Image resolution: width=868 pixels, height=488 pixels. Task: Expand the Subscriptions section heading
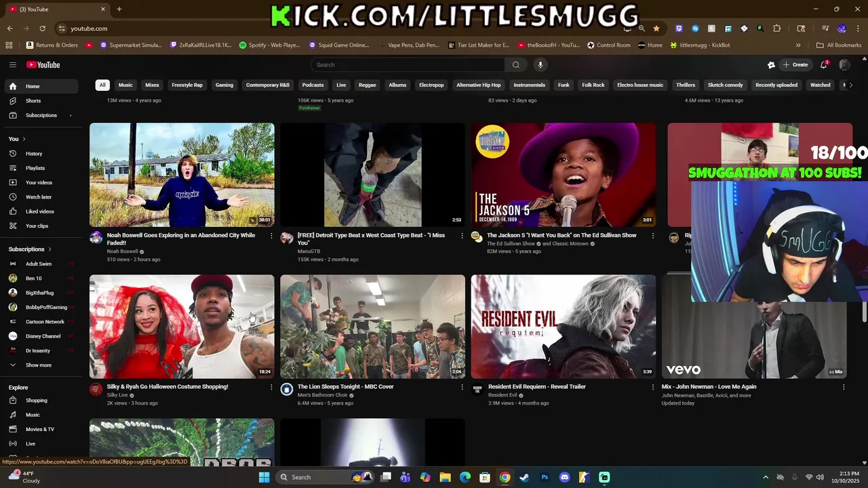(x=30, y=249)
